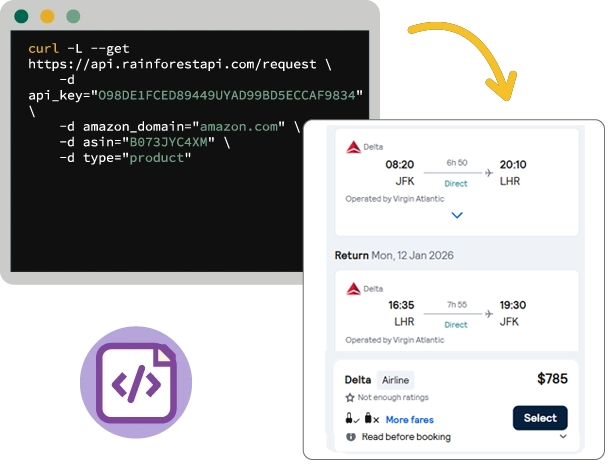
Task: Expand outbound flight details with blue chevron
Action: pyautogui.click(x=457, y=215)
